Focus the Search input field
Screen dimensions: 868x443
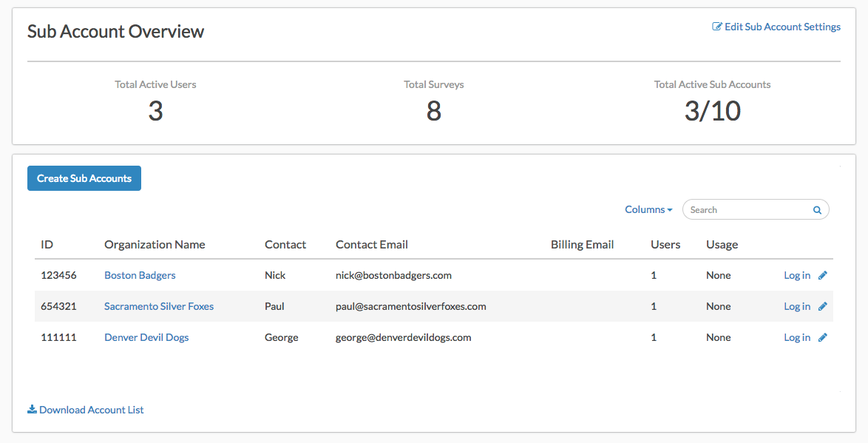(x=747, y=210)
